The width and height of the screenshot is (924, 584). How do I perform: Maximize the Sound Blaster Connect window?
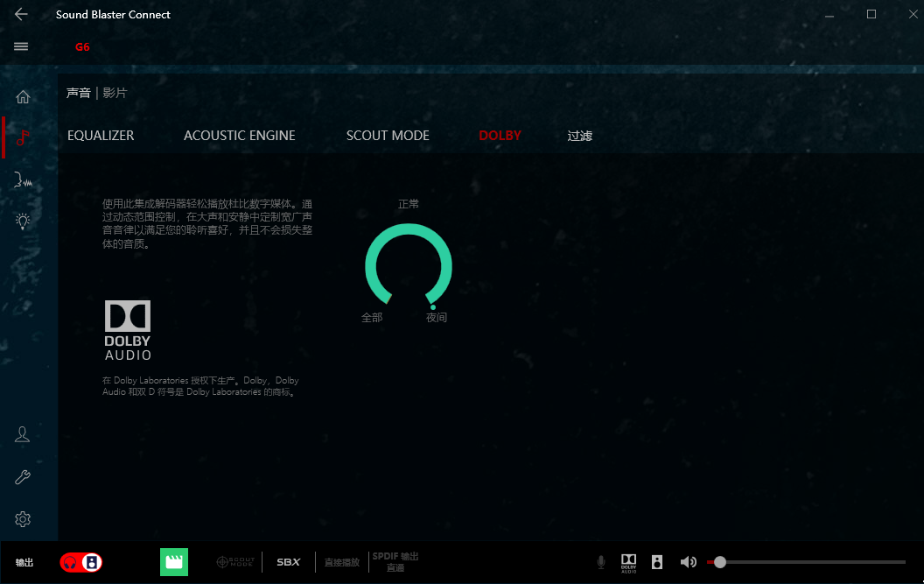pyautogui.click(x=871, y=14)
